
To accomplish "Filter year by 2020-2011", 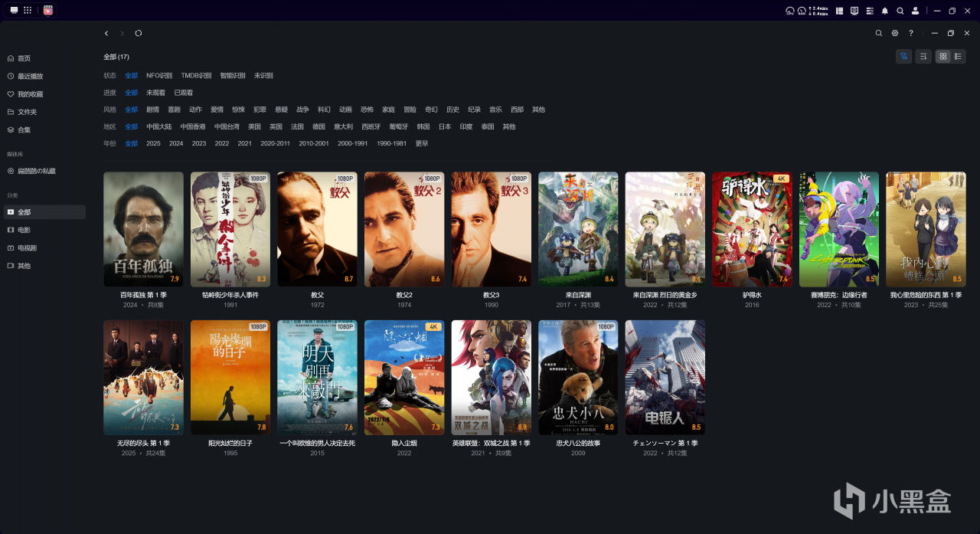I will click(x=275, y=143).
